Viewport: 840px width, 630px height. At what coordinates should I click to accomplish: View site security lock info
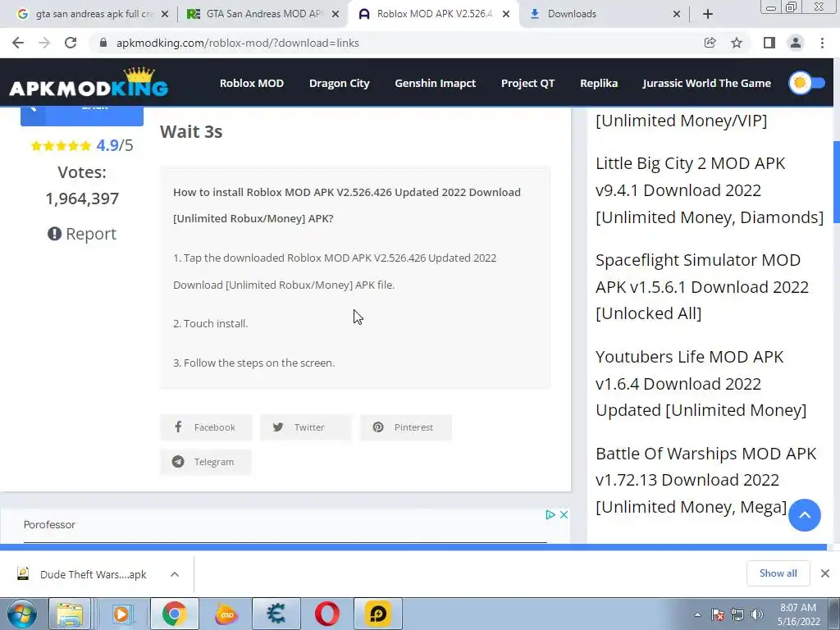click(x=103, y=43)
